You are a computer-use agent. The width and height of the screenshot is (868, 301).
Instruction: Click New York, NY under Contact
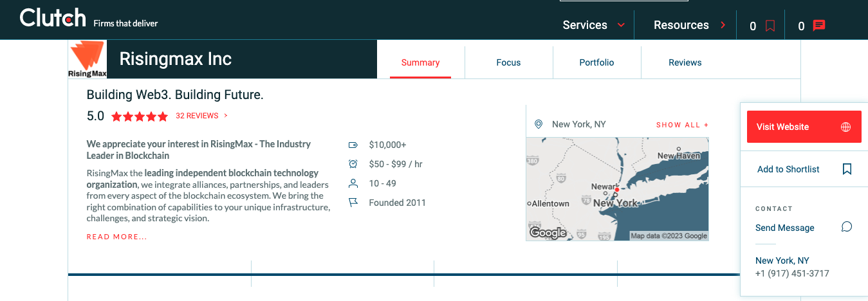point(782,260)
